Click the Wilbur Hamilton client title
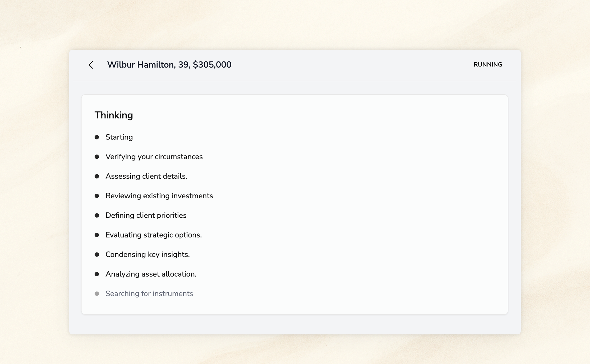 click(169, 65)
